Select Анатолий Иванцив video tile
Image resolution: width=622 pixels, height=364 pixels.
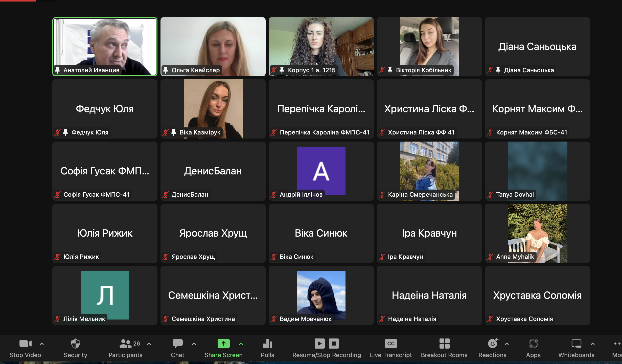click(x=105, y=47)
